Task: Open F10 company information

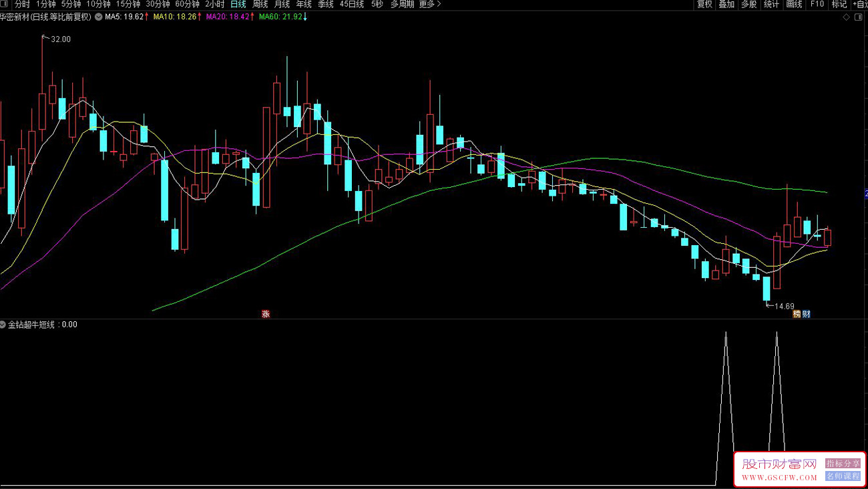Action: coord(817,4)
